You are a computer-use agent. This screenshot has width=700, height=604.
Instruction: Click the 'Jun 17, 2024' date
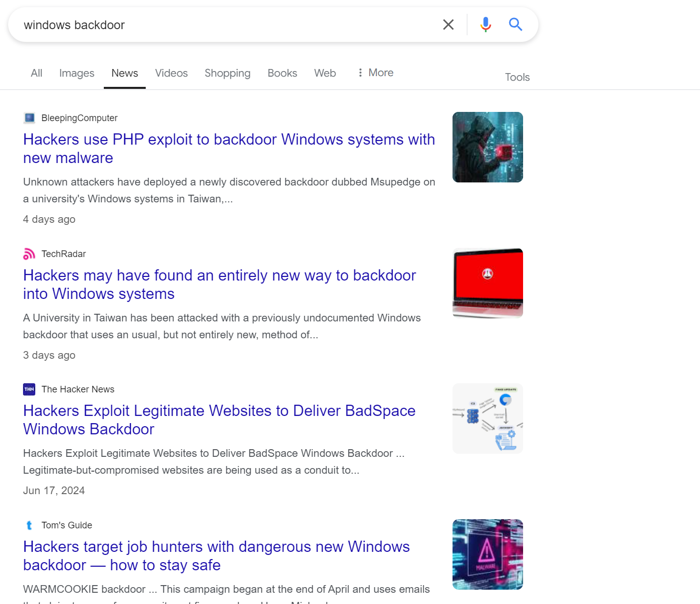click(54, 491)
